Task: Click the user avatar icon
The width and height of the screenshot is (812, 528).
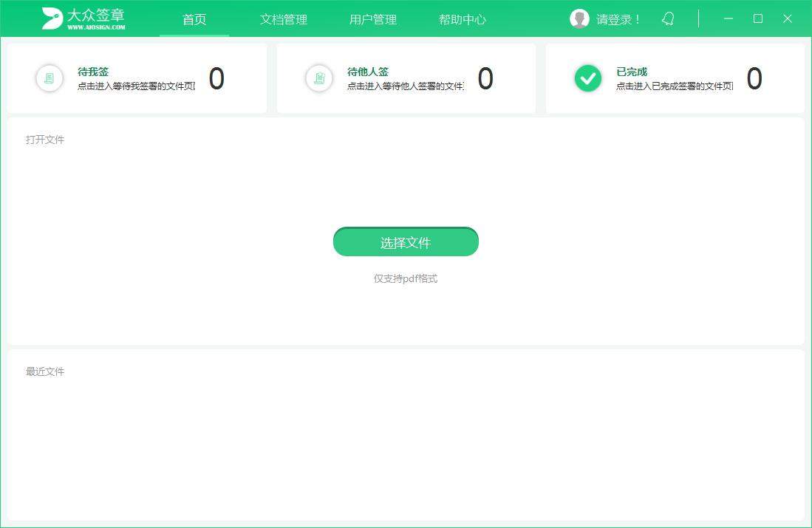Action: pyautogui.click(x=579, y=18)
